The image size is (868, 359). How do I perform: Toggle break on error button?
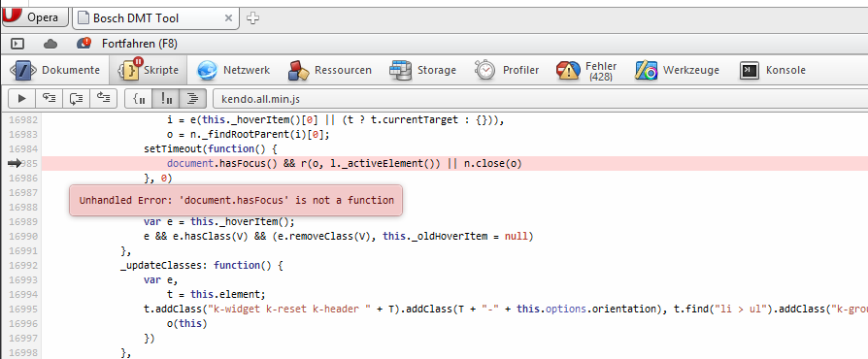tap(165, 99)
